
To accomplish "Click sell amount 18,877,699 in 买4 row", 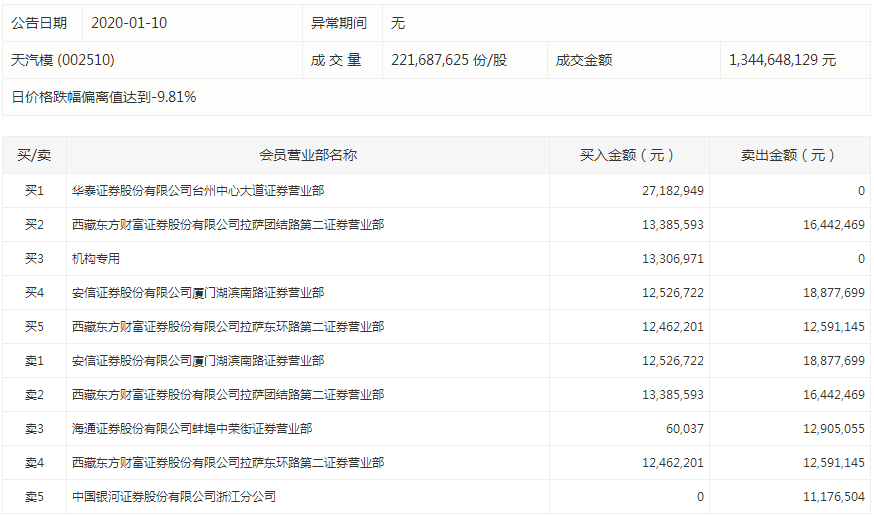I will point(834,292).
